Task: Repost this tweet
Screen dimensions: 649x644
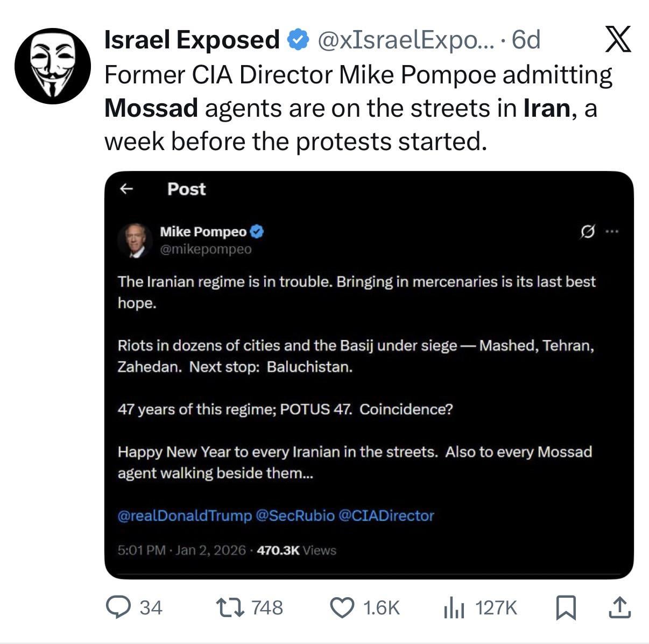Action: pyautogui.click(x=230, y=607)
